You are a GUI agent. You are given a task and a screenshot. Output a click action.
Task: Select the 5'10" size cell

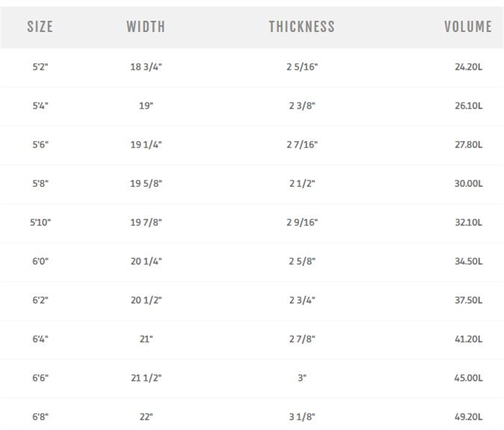click(x=40, y=222)
